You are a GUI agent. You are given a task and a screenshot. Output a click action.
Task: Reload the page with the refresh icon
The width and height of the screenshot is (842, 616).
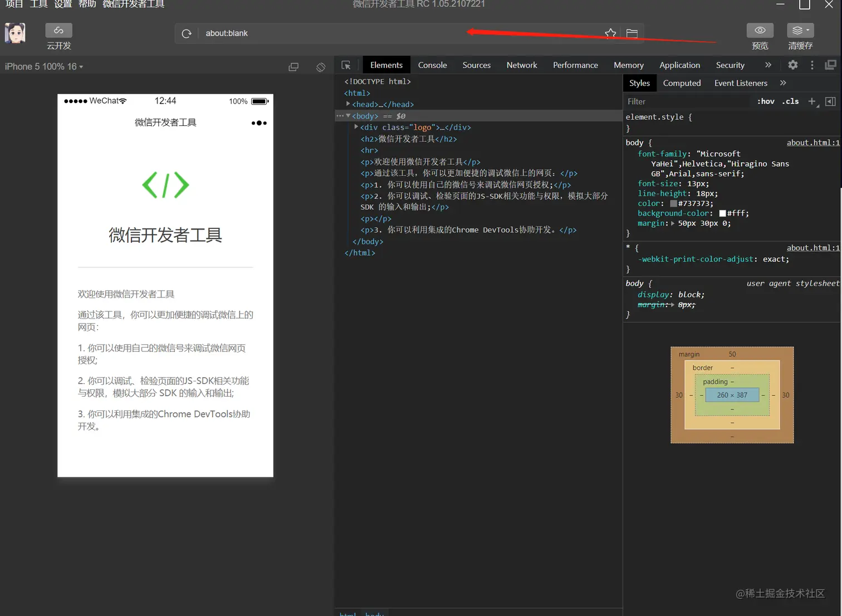(x=187, y=33)
